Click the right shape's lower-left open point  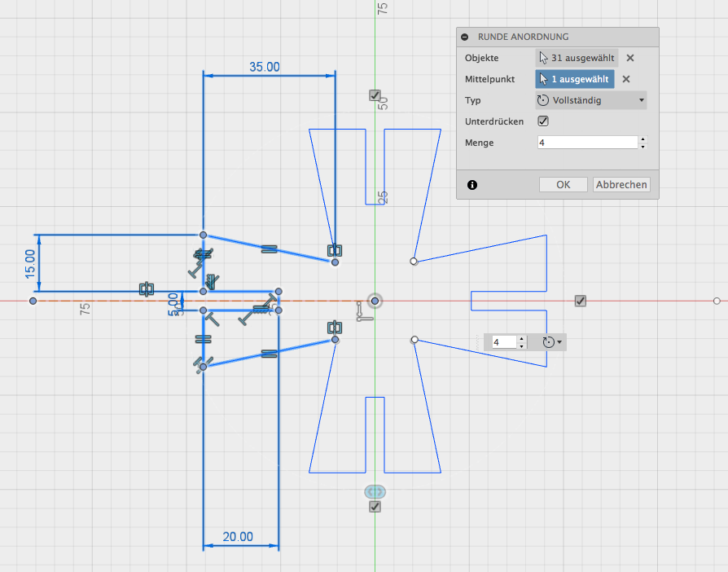[x=414, y=340]
